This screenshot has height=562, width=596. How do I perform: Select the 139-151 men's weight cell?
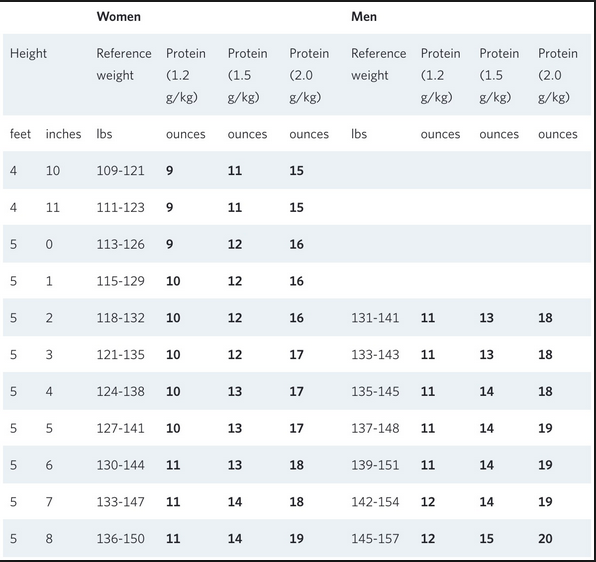pos(375,465)
